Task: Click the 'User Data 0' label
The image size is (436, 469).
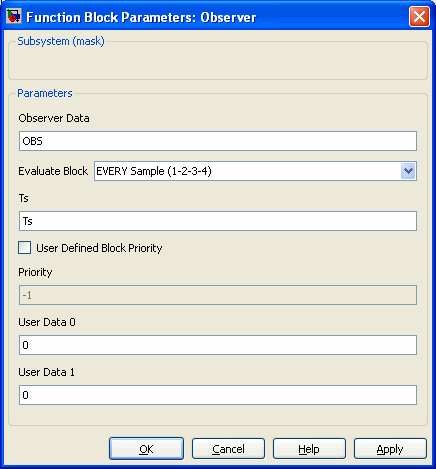Action: (47, 322)
